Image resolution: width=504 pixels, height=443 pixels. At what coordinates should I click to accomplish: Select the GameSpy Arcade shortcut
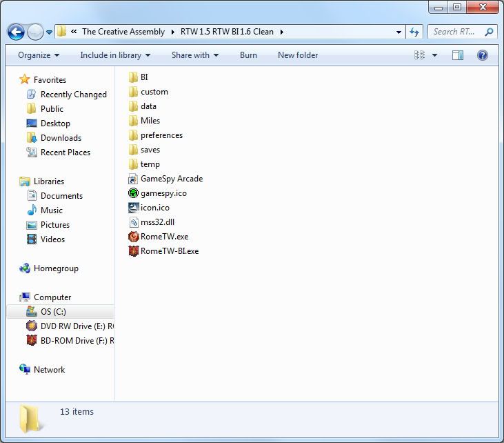[x=171, y=179]
